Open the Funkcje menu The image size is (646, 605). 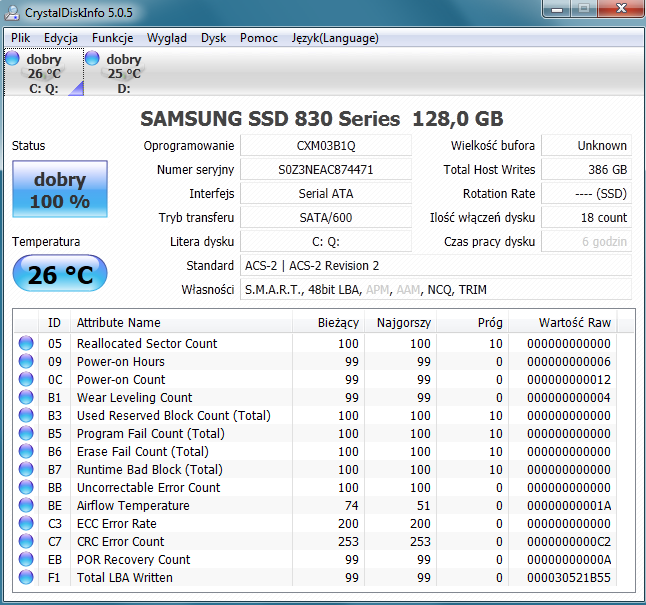click(x=112, y=38)
